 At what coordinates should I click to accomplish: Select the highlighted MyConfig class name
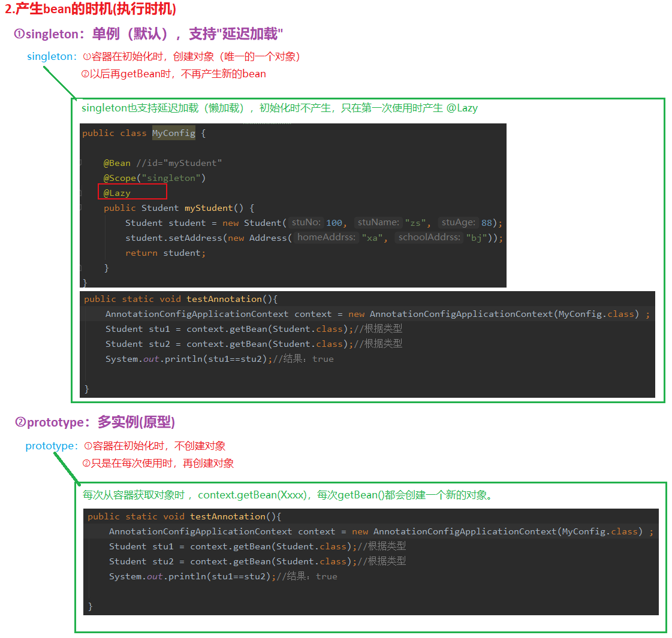coord(173,133)
